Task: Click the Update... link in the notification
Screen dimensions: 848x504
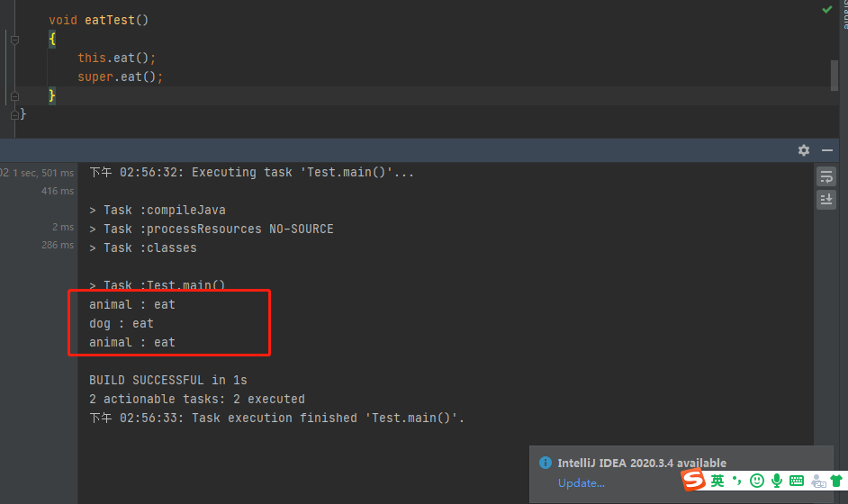Action: point(581,483)
